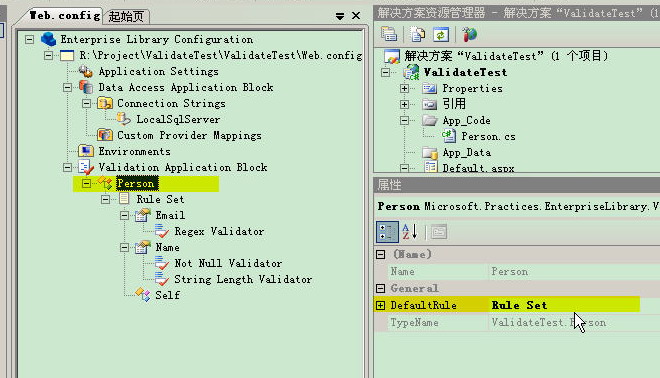
Task: Select the Application Settings icon
Action: pos(86,71)
